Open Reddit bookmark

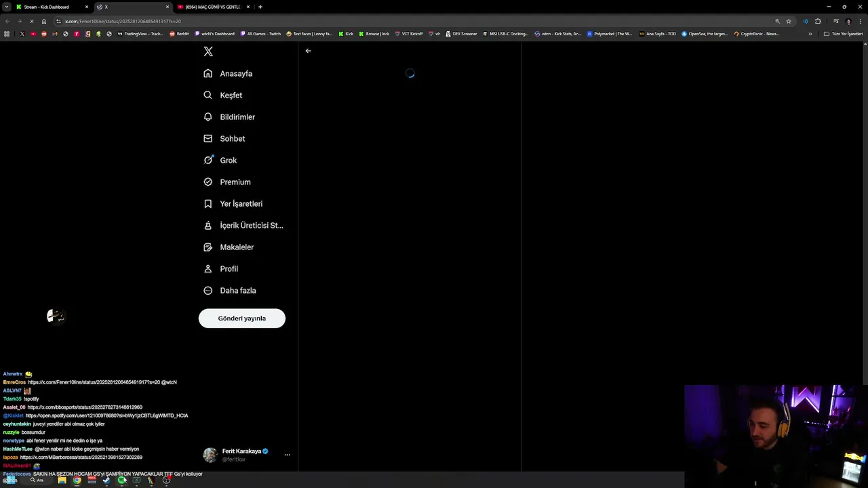179,34
